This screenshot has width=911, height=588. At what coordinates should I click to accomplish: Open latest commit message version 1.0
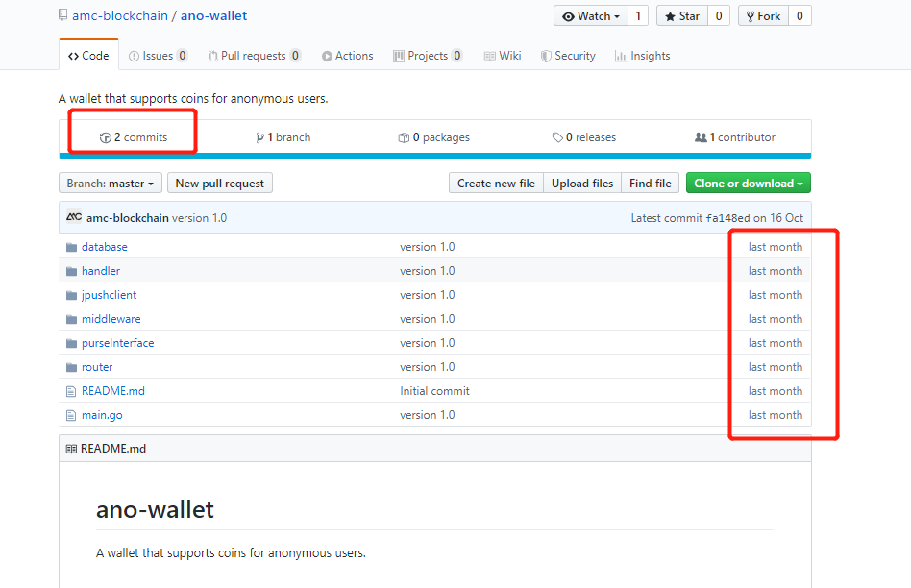(x=199, y=218)
